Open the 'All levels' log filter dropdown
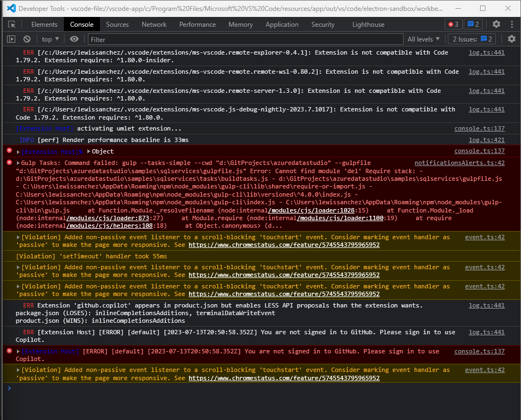Image resolution: width=521 pixels, height=420 pixels. click(423, 39)
